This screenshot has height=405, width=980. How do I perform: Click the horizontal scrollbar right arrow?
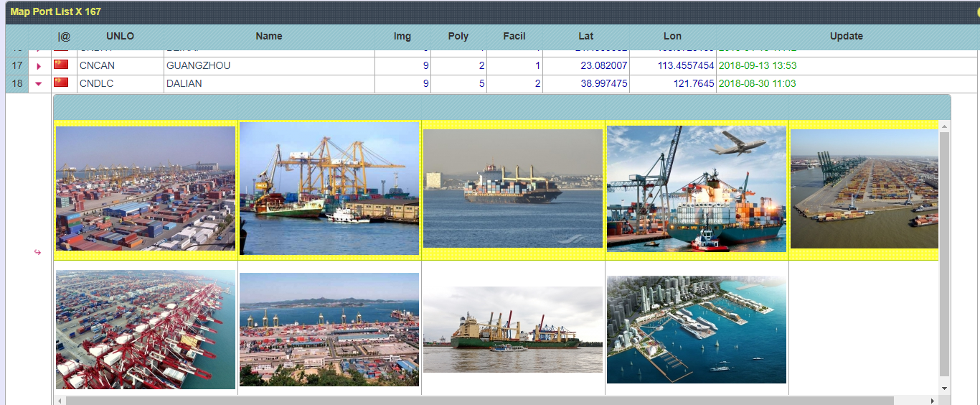tap(932, 400)
